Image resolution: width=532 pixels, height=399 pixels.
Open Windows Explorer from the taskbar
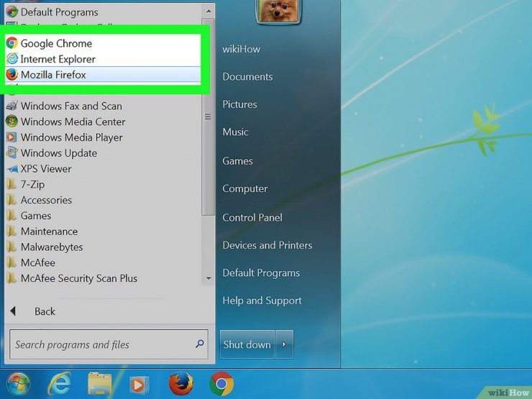coord(99,384)
